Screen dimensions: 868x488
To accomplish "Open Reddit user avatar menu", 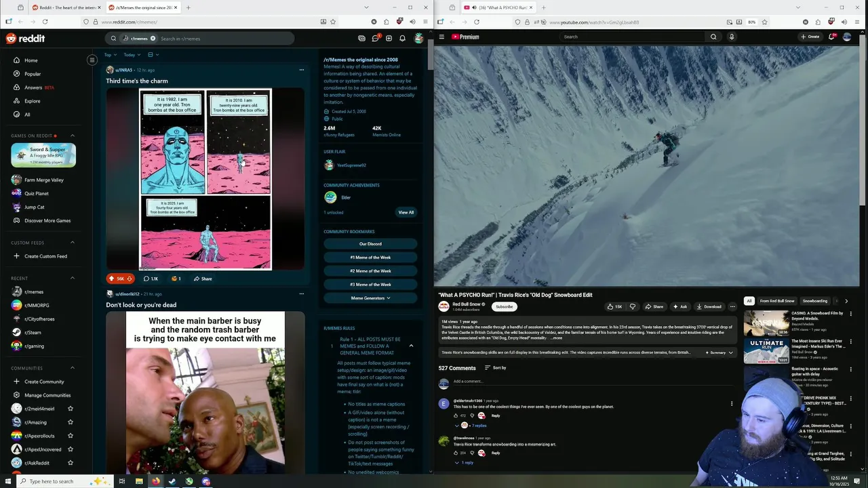I will [x=418, y=39].
